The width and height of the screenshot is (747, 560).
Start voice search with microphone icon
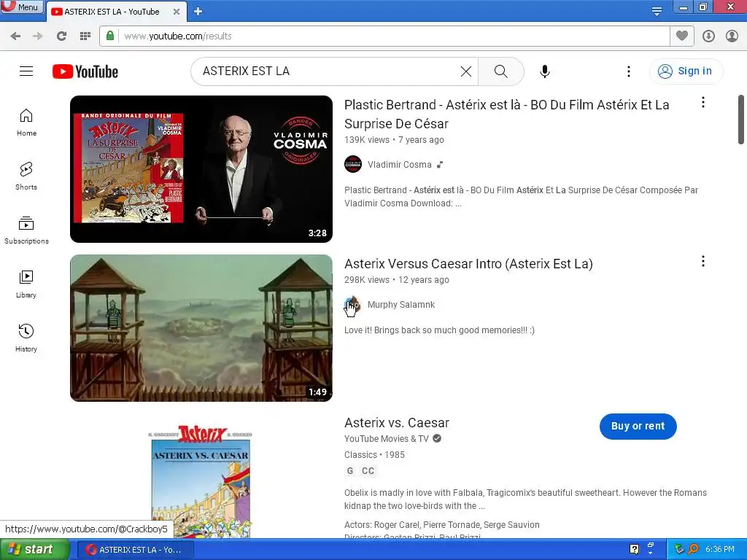[545, 71]
